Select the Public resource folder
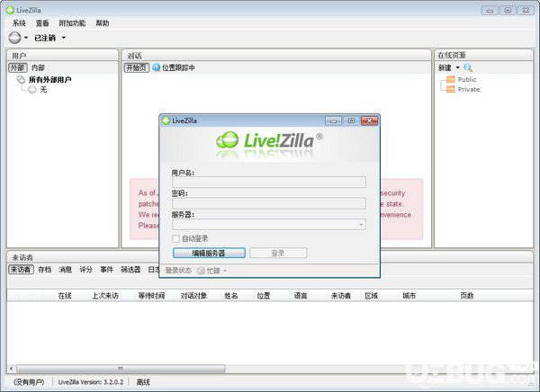Screen dimensions: 540x392 point(467,79)
